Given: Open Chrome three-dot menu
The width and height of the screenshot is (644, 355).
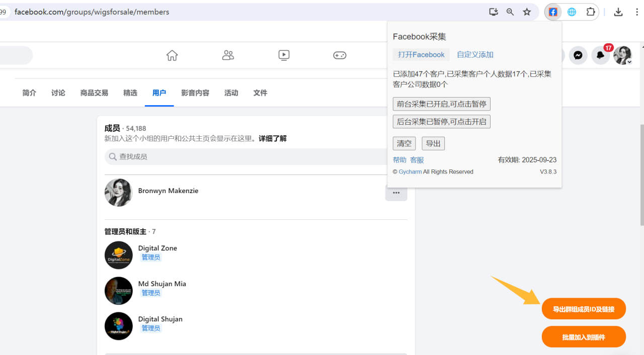Looking at the screenshot, I should point(637,12).
